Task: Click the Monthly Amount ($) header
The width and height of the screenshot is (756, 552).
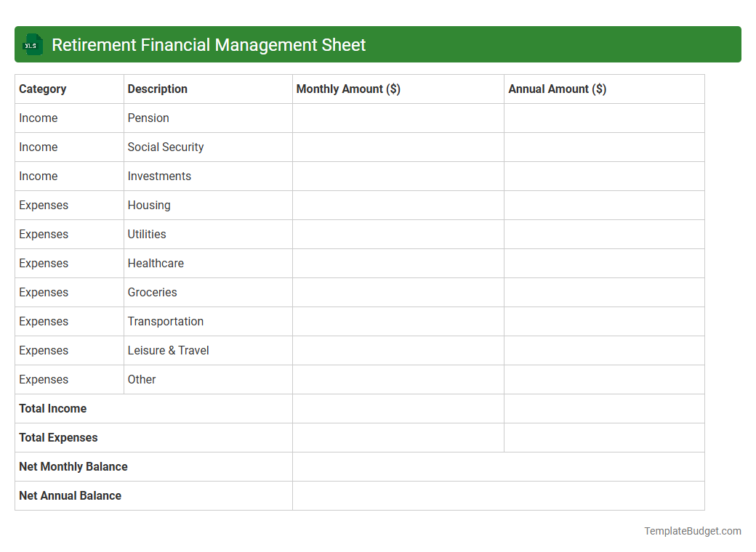Action: click(x=347, y=89)
